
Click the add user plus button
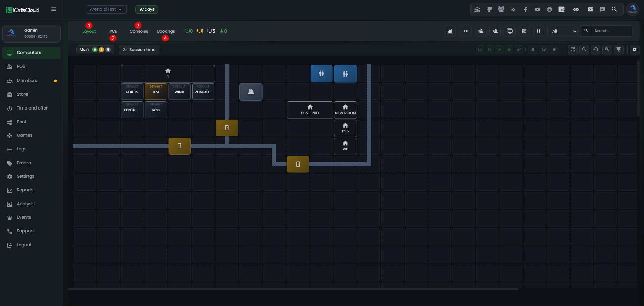coord(495,31)
